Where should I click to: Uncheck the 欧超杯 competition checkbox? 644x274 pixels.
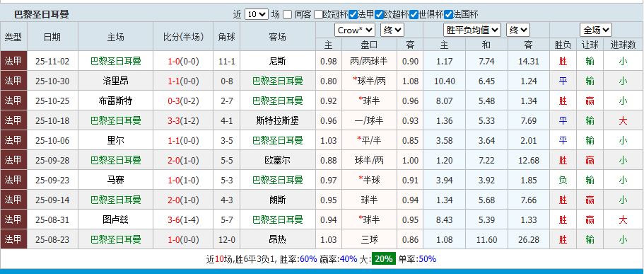379,15
